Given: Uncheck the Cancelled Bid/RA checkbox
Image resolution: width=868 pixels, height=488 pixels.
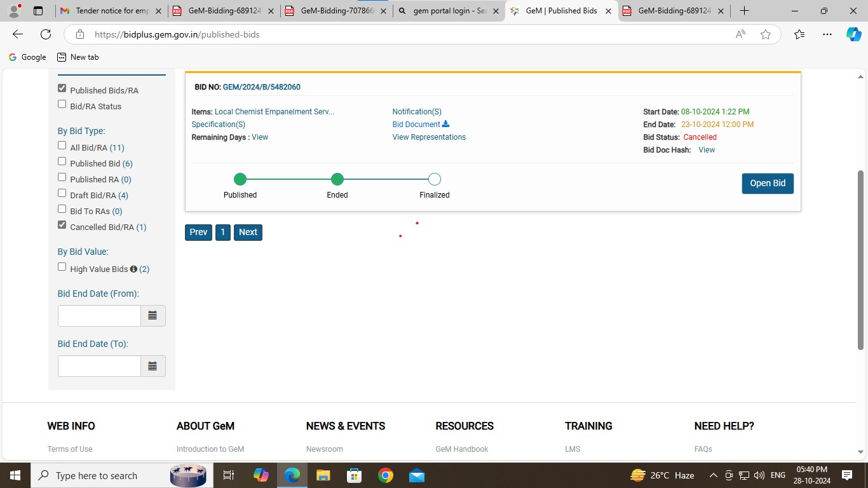Looking at the screenshot, I should pos(62,225).
